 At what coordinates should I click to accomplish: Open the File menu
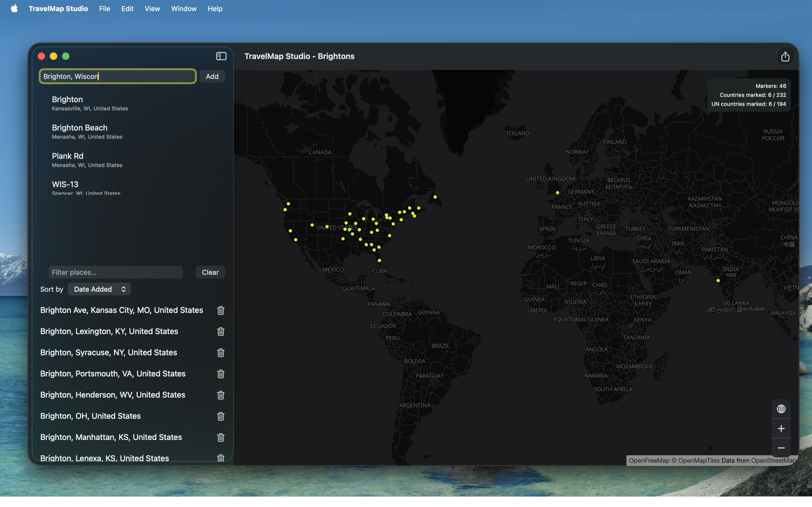104,9
